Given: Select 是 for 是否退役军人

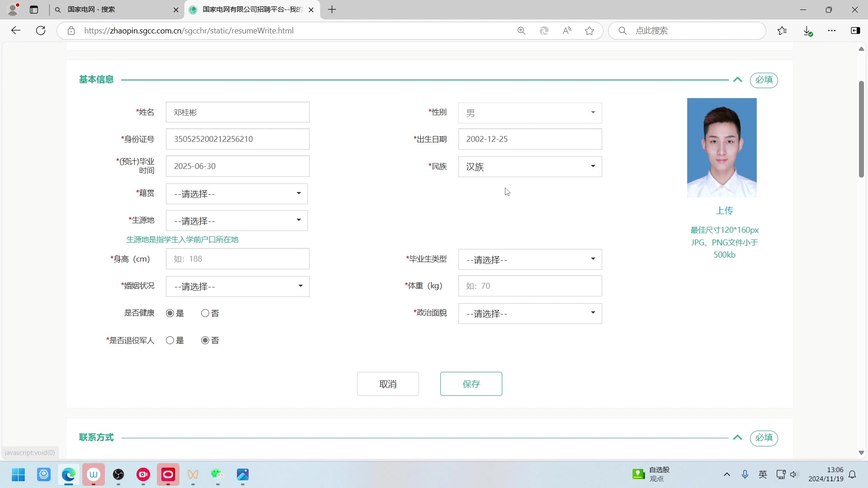Looking at the screenshot, I should click(x=170, y=340).
